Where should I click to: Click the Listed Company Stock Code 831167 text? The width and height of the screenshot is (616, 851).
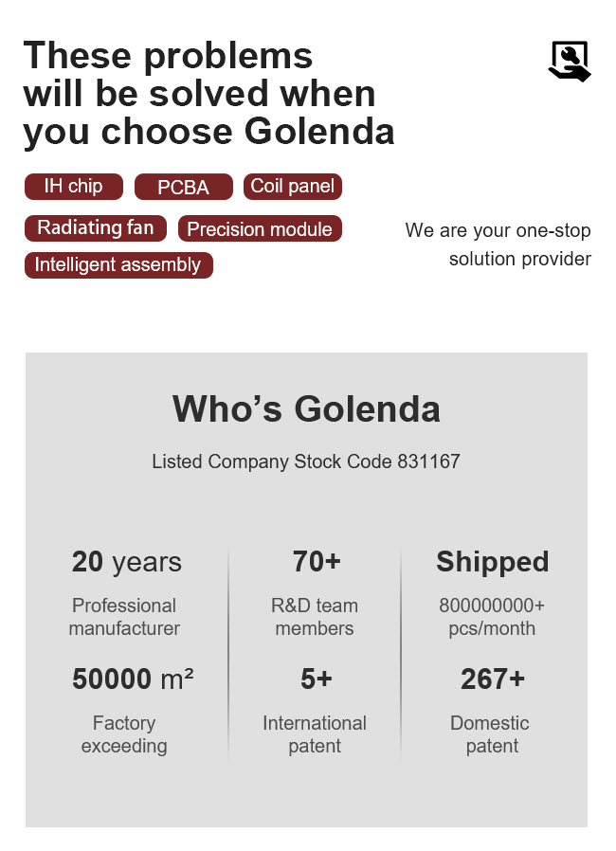306,462
